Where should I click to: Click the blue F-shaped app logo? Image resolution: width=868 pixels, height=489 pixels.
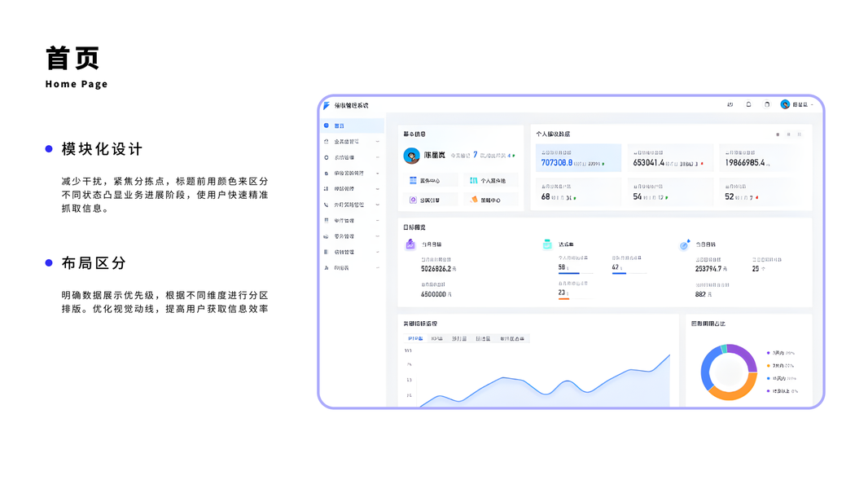pyautogui.click(x=327, y=105)
